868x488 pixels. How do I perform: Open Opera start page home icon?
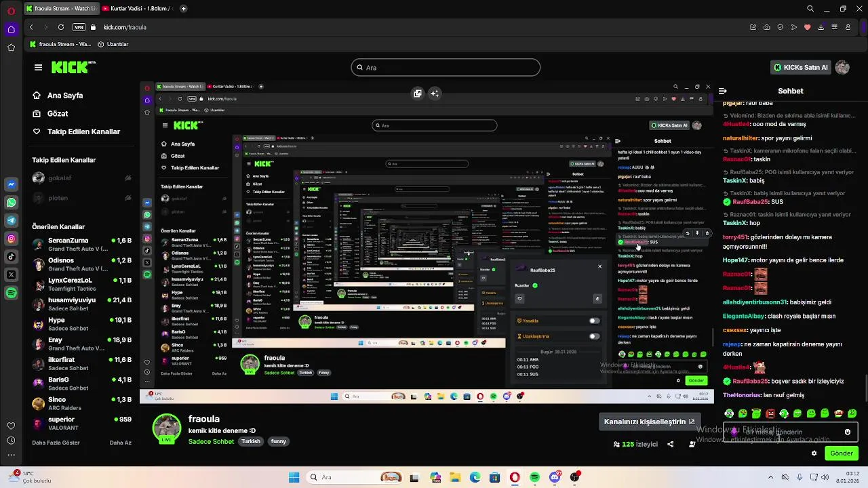[11, 29]
